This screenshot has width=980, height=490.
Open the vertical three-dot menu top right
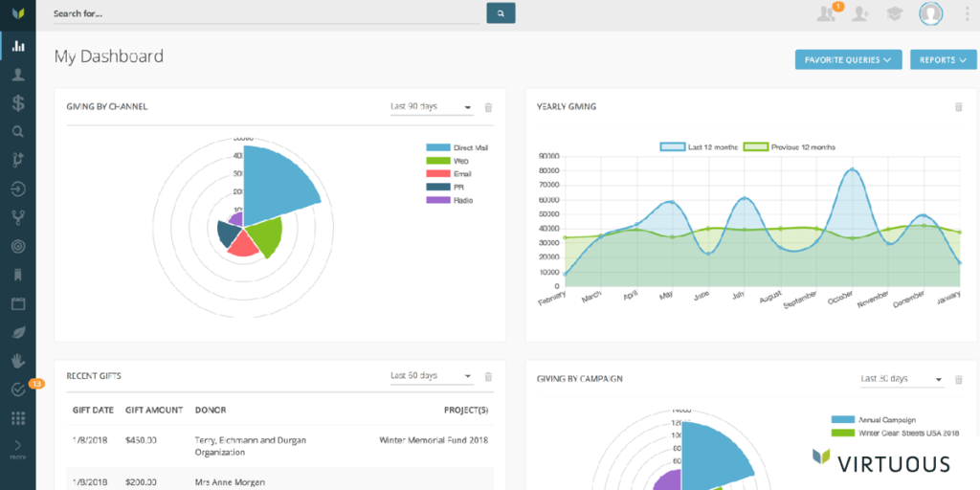968,13
